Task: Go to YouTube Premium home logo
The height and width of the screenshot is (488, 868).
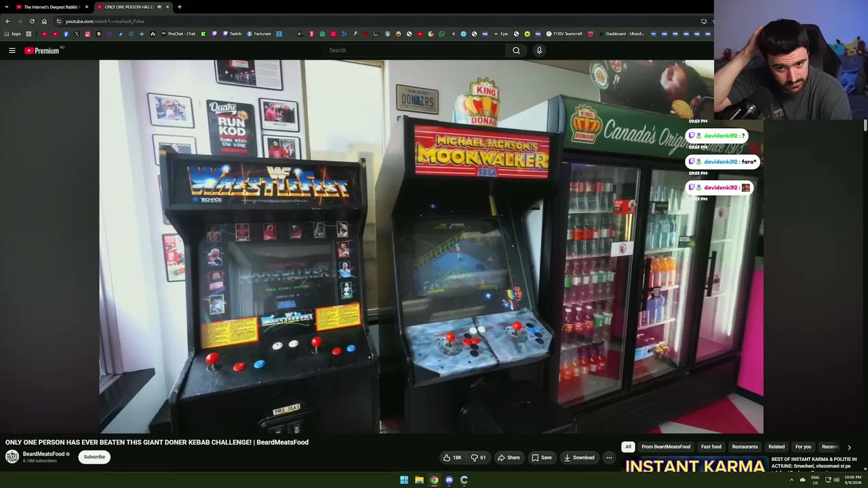Action: pos(42,50)
